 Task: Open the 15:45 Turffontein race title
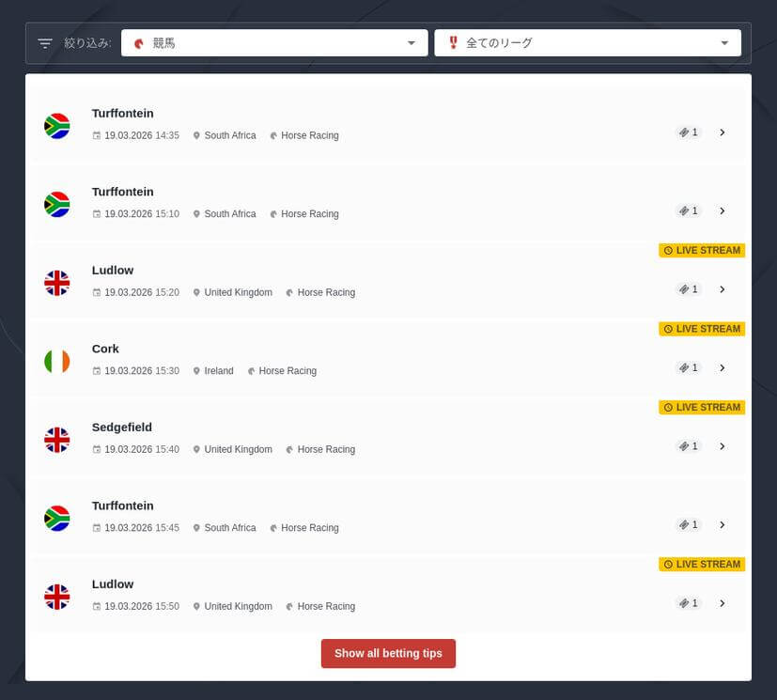122,506
